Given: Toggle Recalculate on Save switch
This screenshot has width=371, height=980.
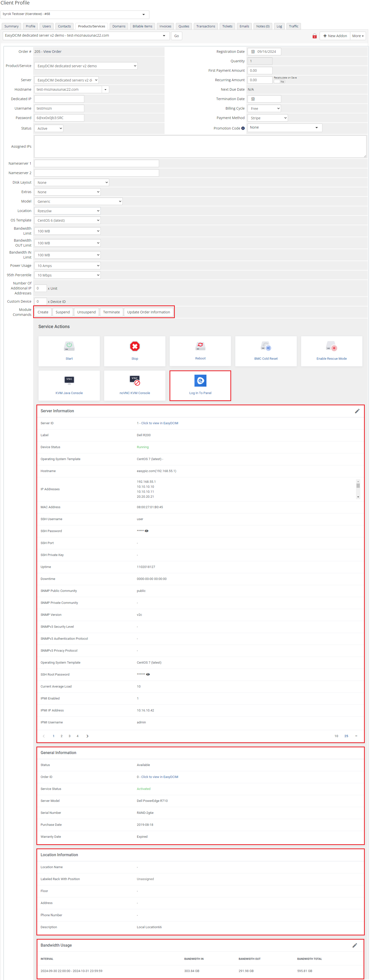Looking at the screenshot, I should pyautogui.click(x=279, y=81).
